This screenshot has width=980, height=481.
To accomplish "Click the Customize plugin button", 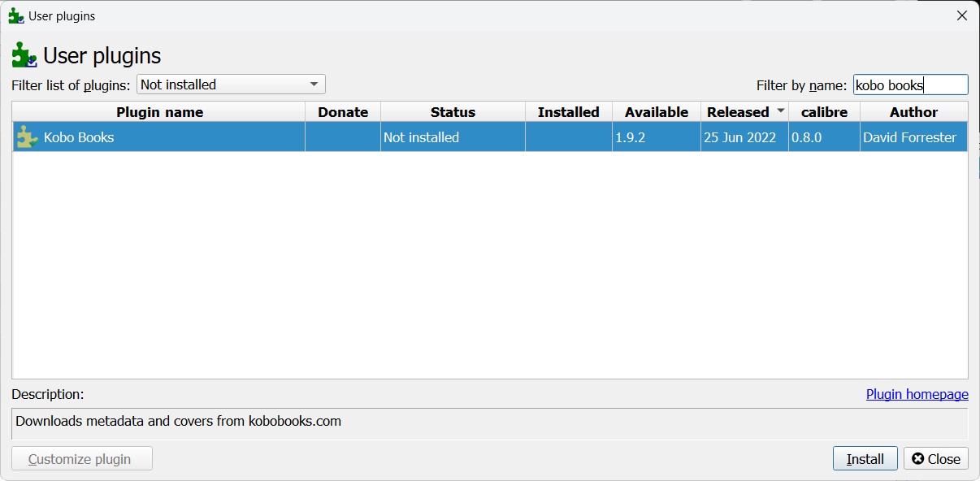I will point(82,458).
